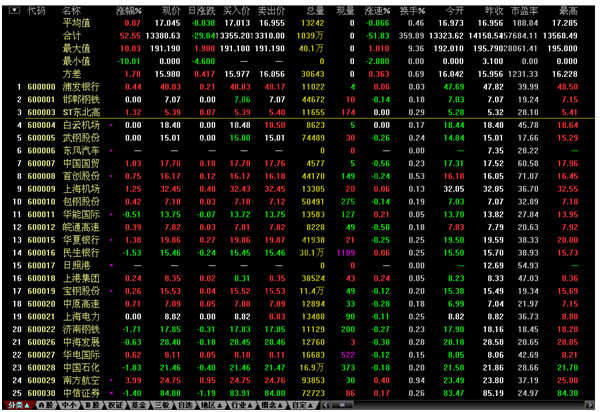Switch to the B股 tab
Screen dimensions: 600x412
point(92,405)
